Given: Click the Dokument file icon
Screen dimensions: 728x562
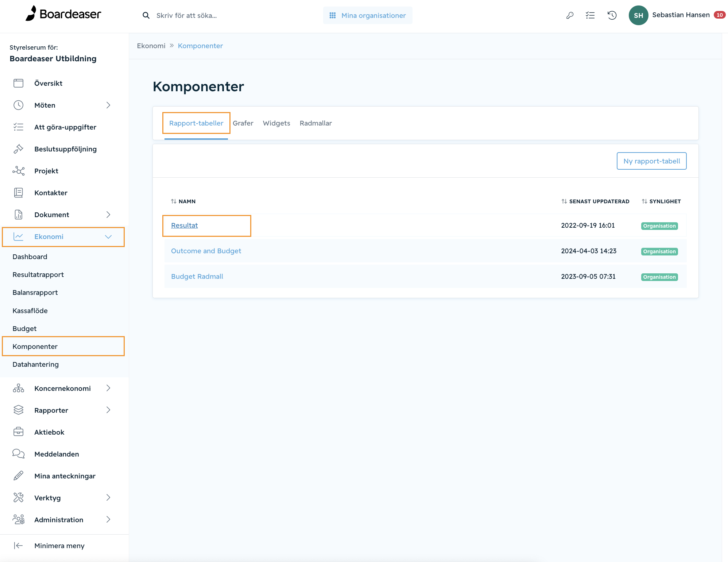Looking at the screenshot, I should pos(18,215).
